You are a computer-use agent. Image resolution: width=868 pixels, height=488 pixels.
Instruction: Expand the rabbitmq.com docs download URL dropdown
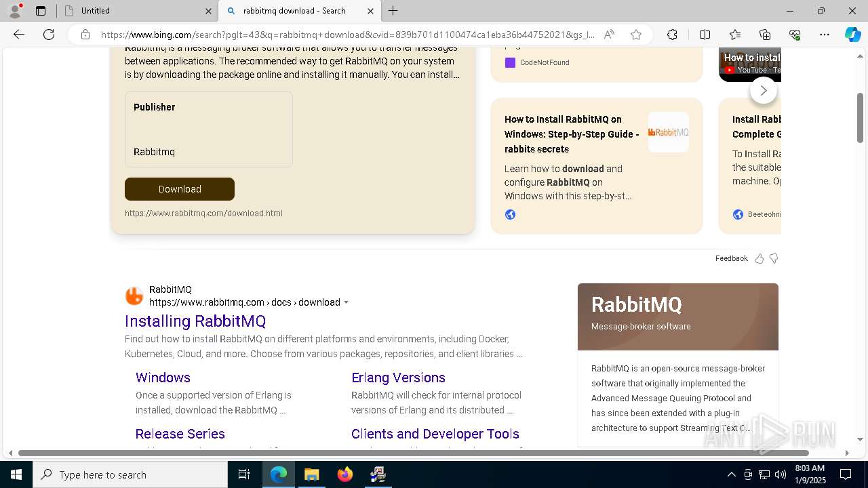pos(347,302)
